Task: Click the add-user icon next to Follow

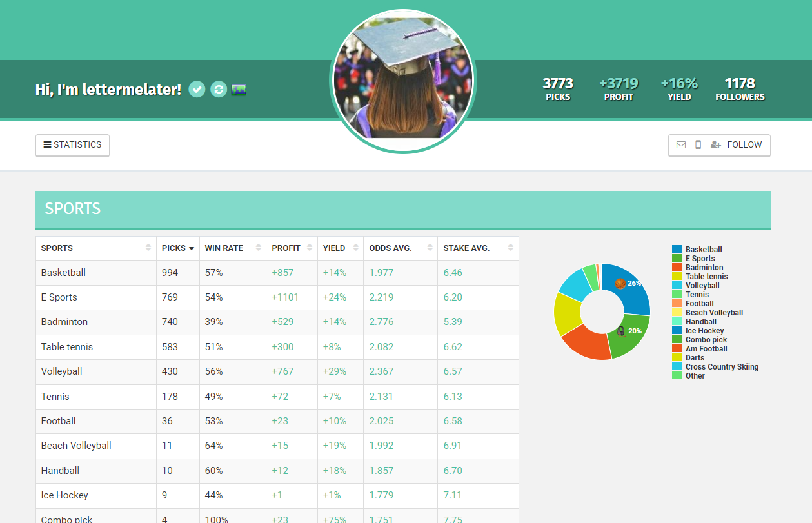Action: tap(715, 145)
